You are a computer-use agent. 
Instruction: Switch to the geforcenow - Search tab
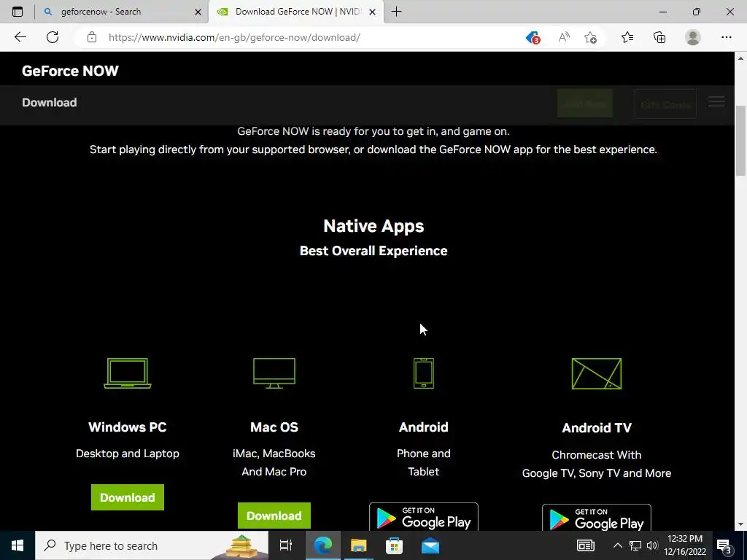[122, 12]
